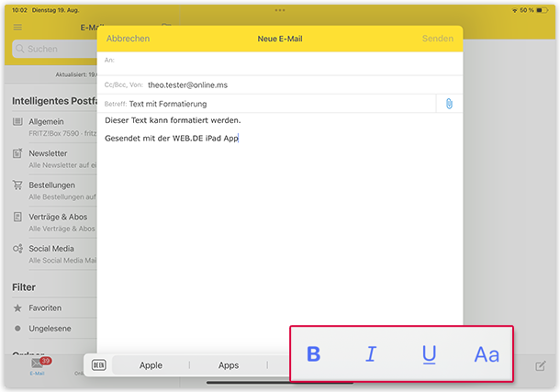Viewport: 560px width, 392px height.
Task: Tap the compose pencil icon at bottom right
Action: [541, 365]
